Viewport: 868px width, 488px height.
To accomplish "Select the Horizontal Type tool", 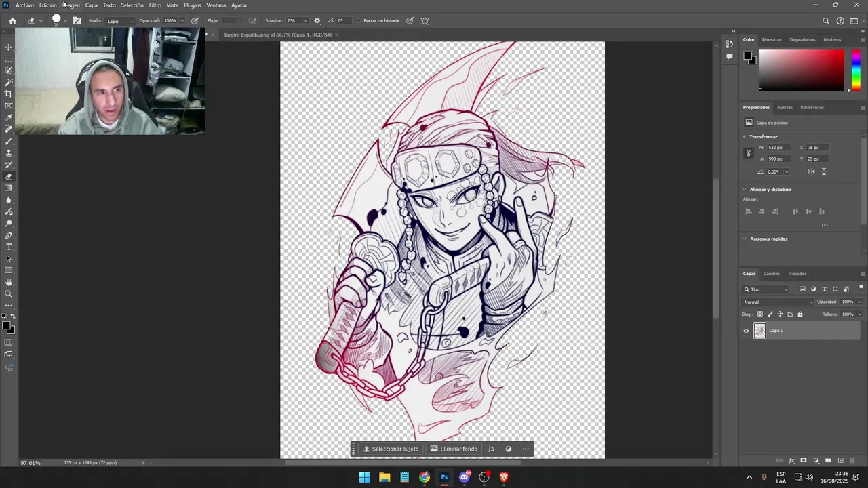I will tap(9, 247).
